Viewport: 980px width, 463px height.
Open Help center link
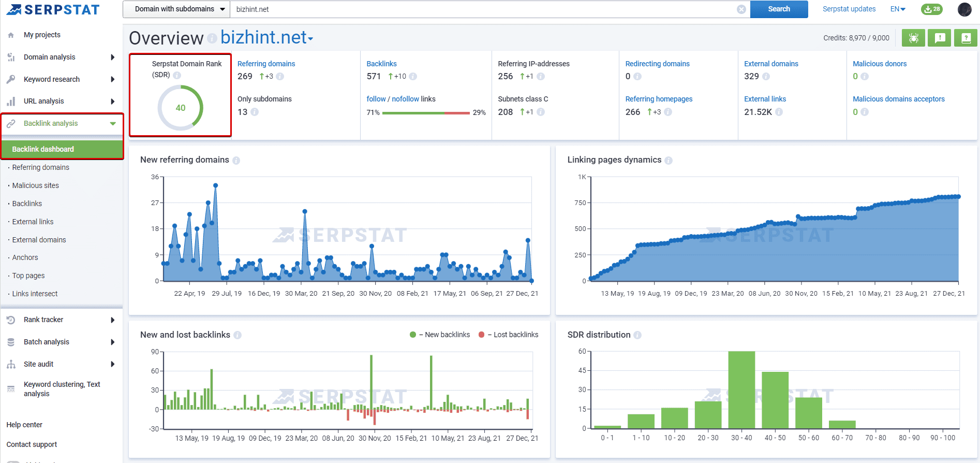[x=24, y=425]
